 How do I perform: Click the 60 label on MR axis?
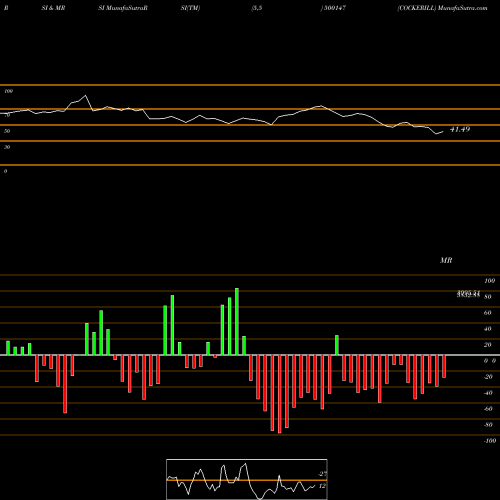[488, 313]
